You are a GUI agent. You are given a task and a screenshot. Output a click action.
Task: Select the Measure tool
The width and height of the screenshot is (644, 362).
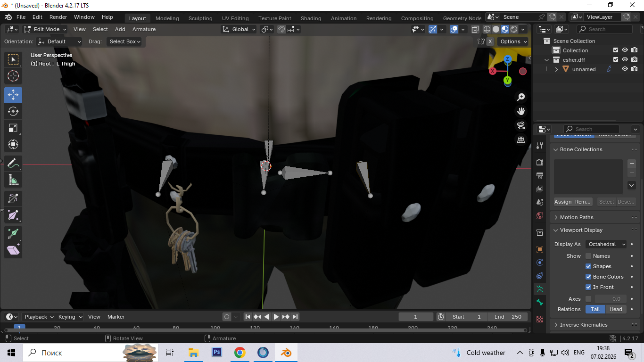[13, 180]
